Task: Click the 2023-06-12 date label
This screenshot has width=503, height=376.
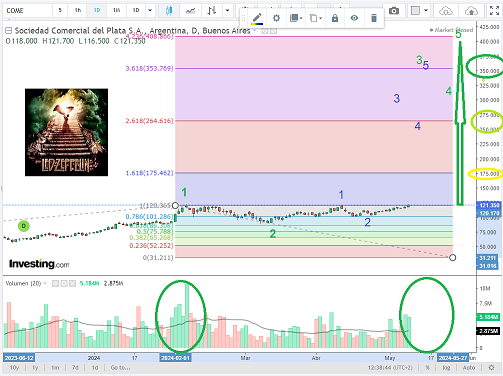Action: pyautogui.click(x=19, y=358)
